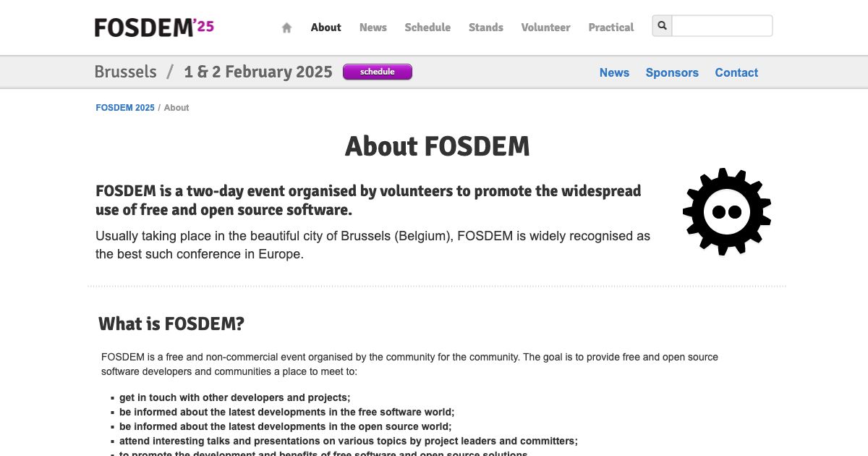
Task: Click the gear-shaped FOSDEM emblem image
Action: click(x=726, y=211)
